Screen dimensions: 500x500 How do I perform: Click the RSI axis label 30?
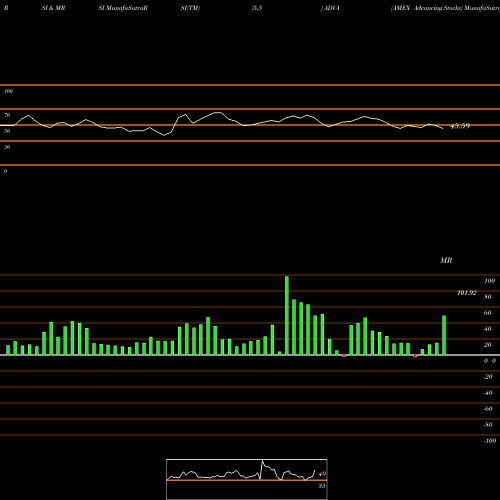7,147
